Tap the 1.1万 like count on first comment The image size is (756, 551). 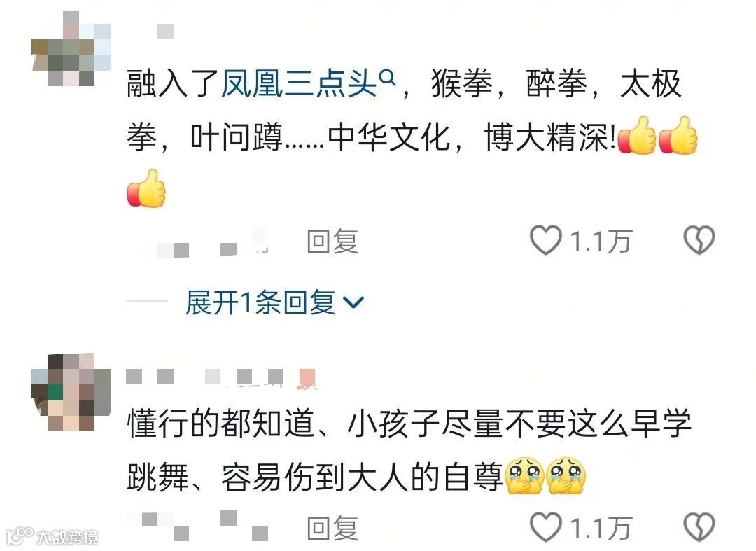point(601,241)
